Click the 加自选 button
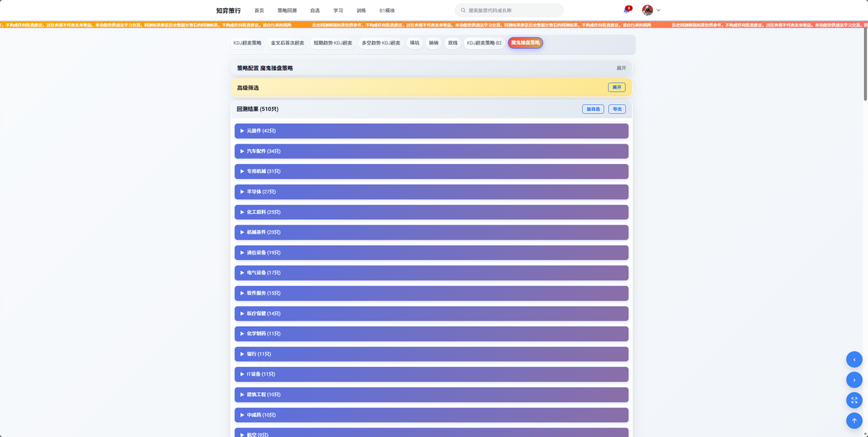The height and width of the screenshot is (437, 868). coord(592,108)
